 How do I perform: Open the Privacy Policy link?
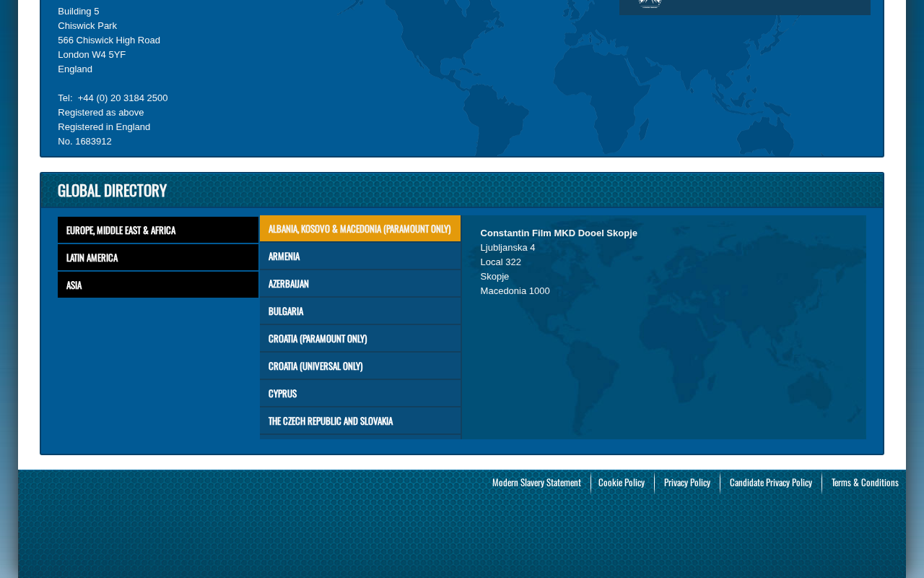687,482
